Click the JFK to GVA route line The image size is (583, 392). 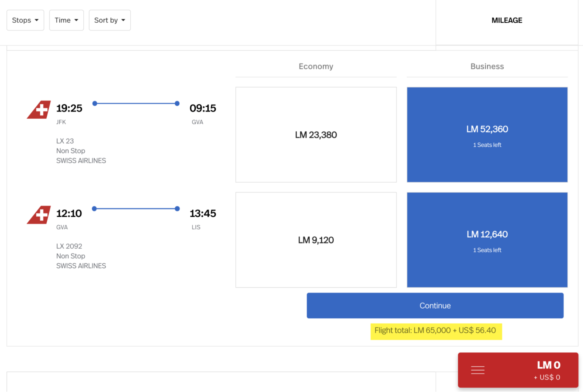136,104
